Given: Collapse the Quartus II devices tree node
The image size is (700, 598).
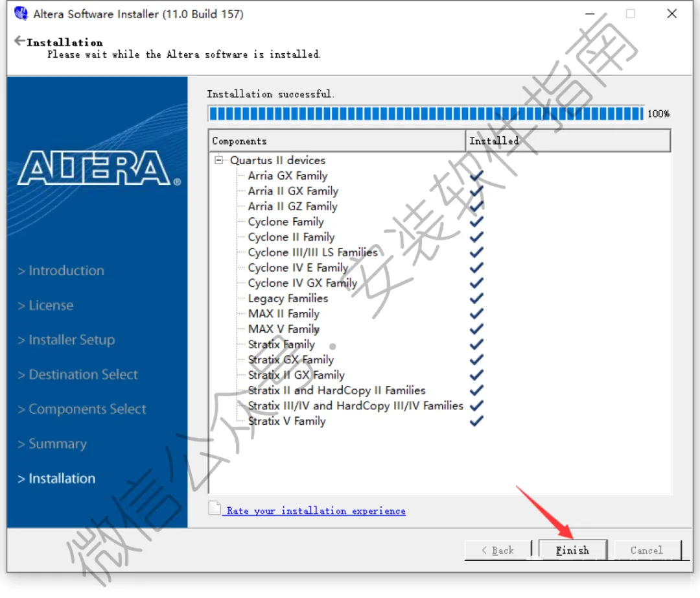Looking at the screenshot, I should click(218, 160).
